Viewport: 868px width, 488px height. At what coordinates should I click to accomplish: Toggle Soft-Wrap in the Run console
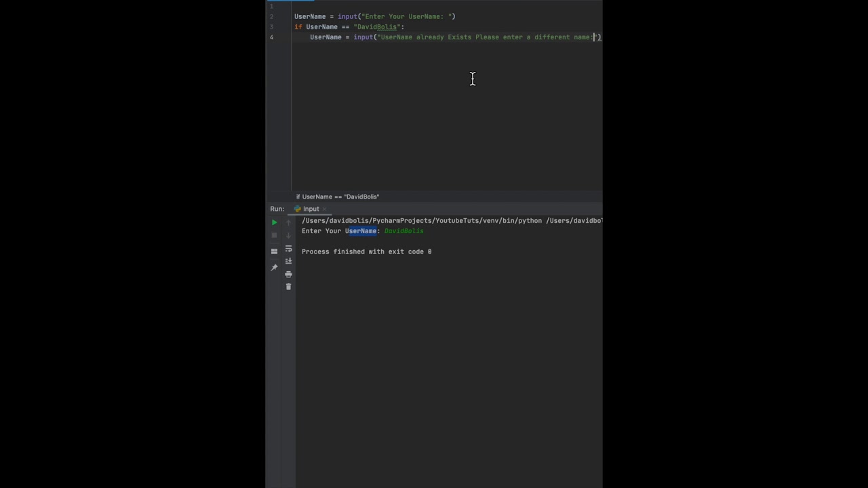288,249
